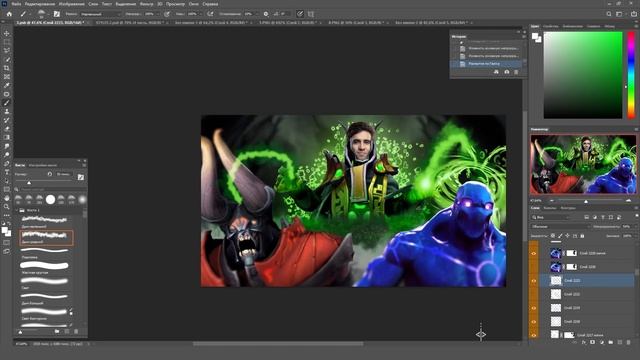The width and height of the screenshot is (640, 360).
Task: Open workspace switcher icon at top right
Action: coord(620,14)
